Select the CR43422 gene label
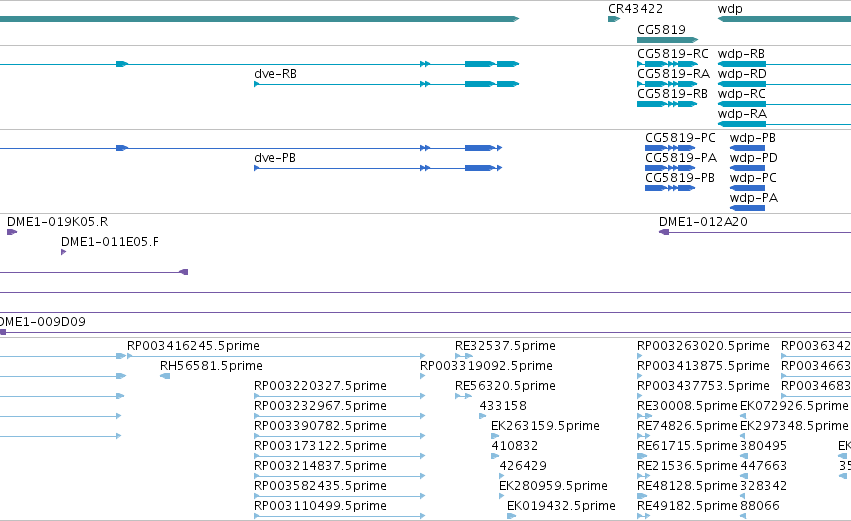 pos(635,9)
